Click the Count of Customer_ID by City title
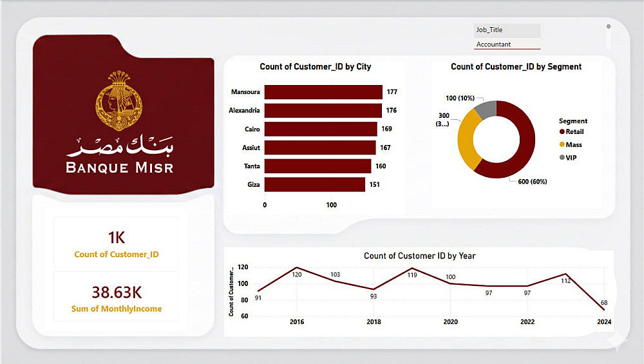The width and height of the screenshot is (644, 364). coord(316,66)
